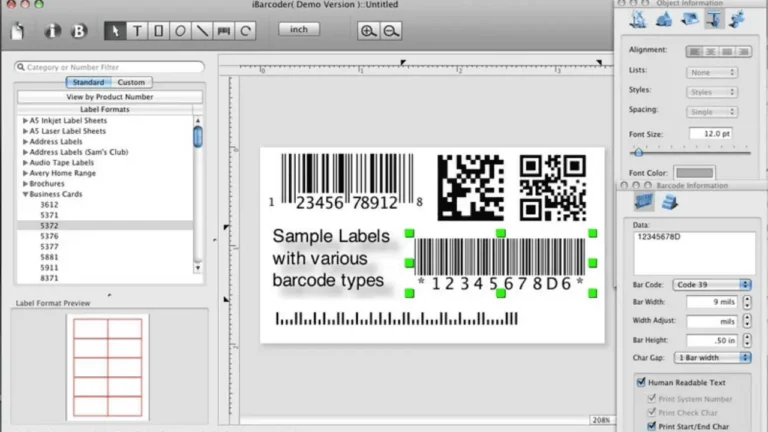The image size is (768, 432).
Task: Click the barcode Data text field
Action: point(694,253)
